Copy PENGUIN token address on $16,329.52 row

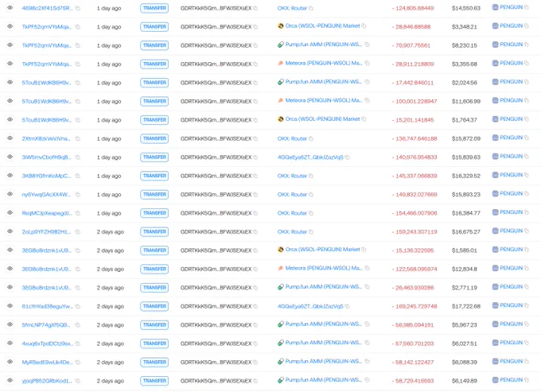[x=527, y=175]
